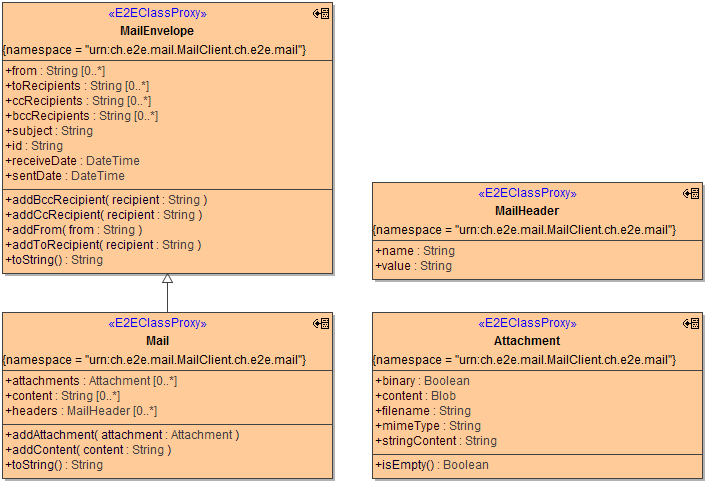Screen dimensions: 707x482
Task: Click the corner icon of MailHeader class
Action: point(691,194)
